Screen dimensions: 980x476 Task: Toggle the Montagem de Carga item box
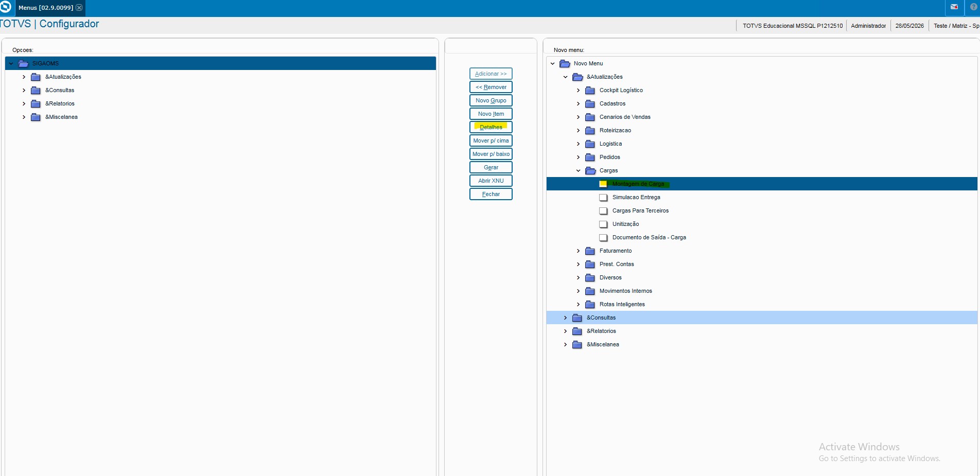point(603,184)
